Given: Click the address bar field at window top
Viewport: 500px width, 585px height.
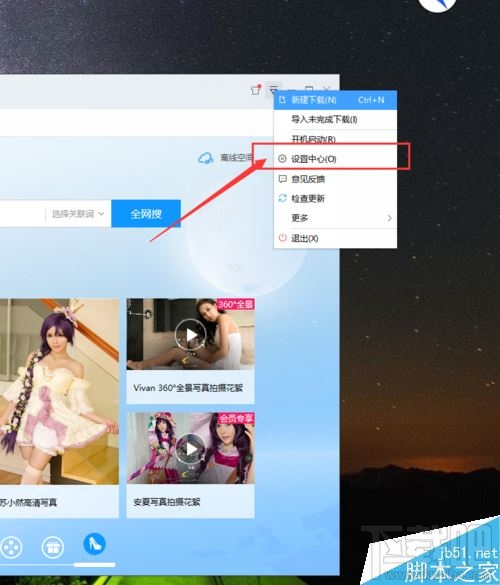Looking at the screenshot, I should coord(137,123).
